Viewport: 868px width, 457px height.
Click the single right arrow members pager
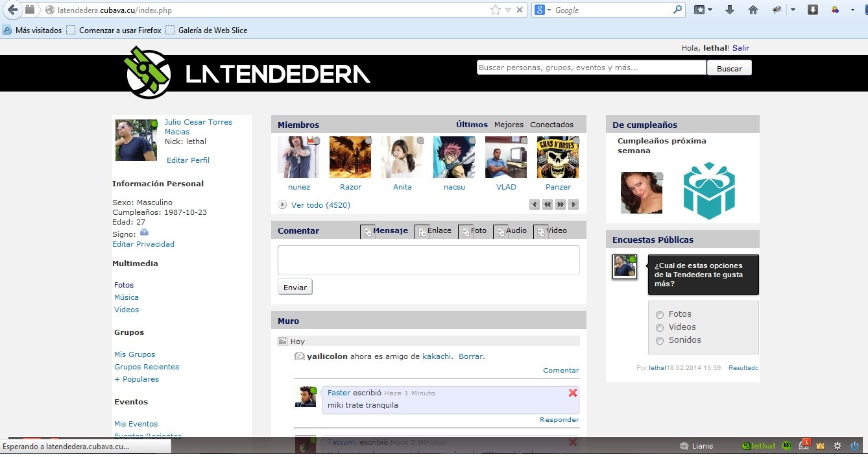pyautogui.click(x=573, y=204)
